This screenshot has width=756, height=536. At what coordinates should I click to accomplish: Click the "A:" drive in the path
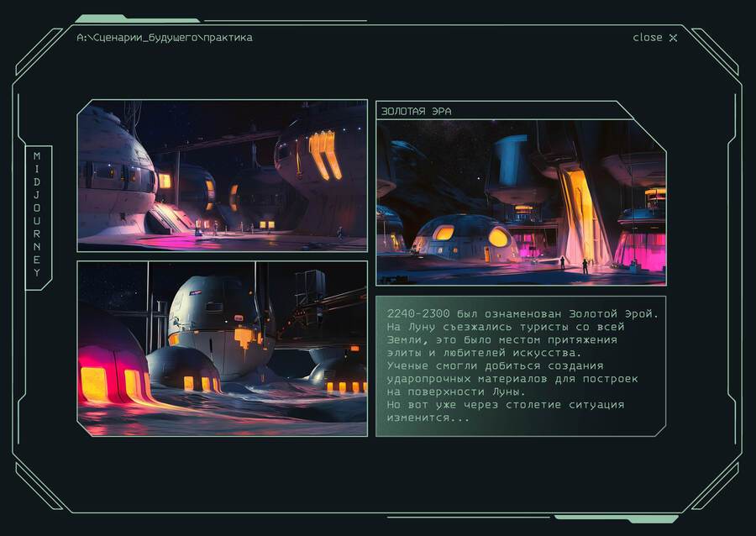pyautogui.click(x=81, y=38)
